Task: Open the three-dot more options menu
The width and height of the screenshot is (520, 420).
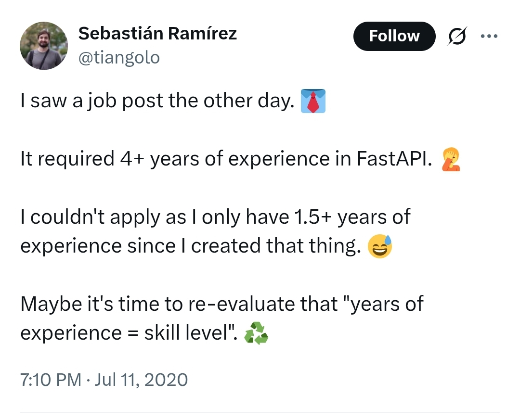Action: (x=489, y=36)
